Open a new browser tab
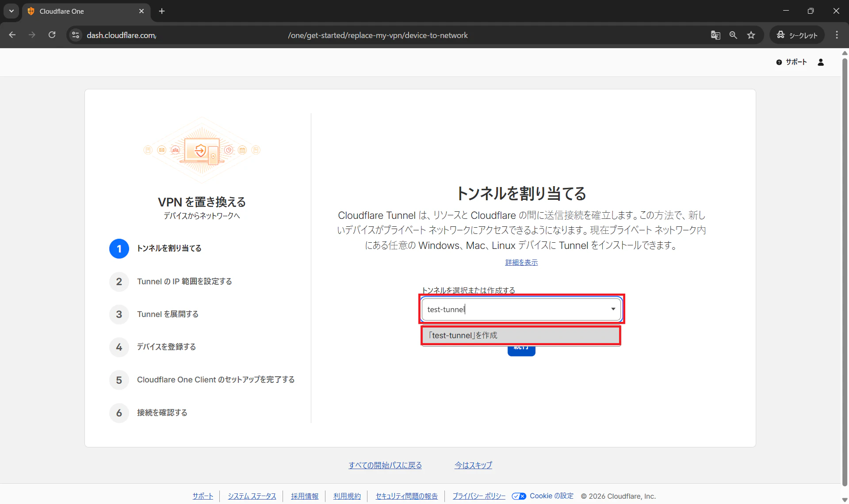 click(162, 11)
